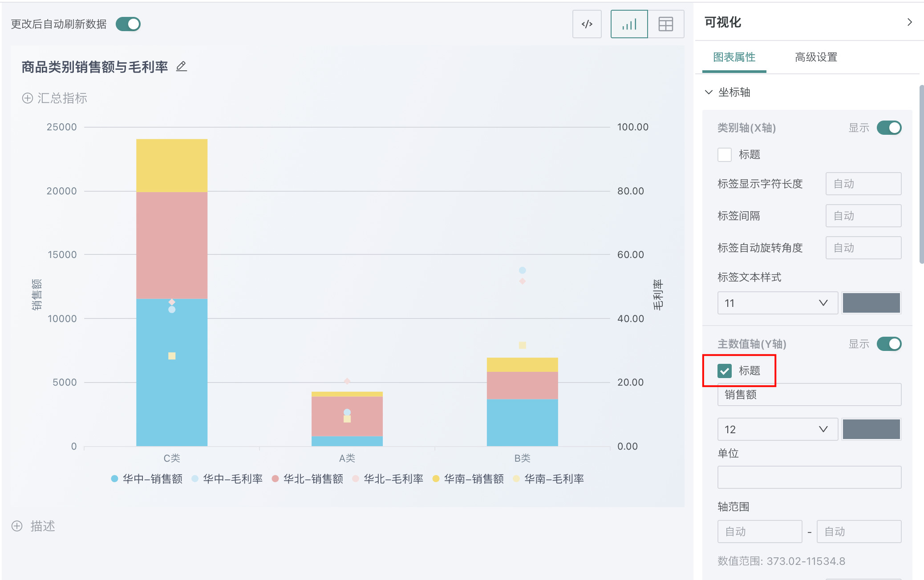This screenshot has height=580, width=924.
Task: Click the plus icon for 汇总指标
Action: click(28, 98)
